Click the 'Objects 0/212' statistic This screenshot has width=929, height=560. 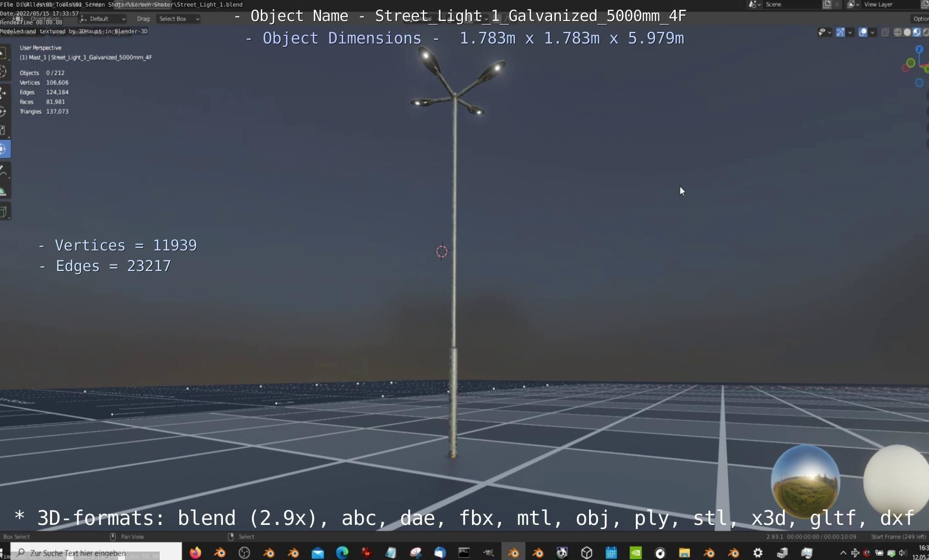pos(42,73)
